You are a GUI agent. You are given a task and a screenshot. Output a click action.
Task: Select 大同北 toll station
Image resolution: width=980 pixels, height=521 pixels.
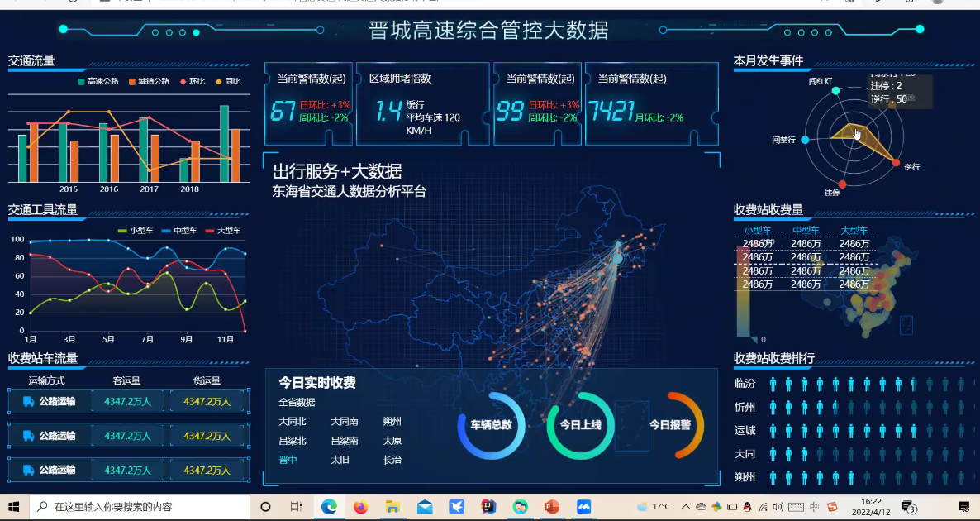(293, 422)
